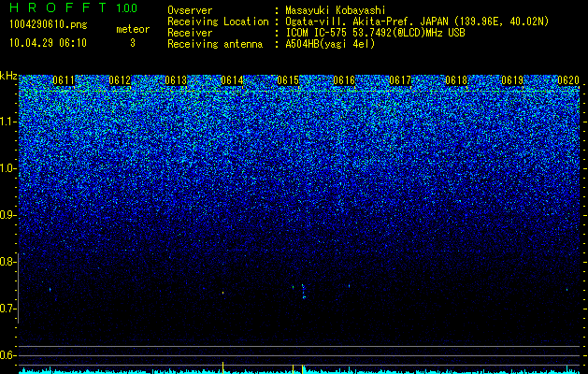
Task: Click the kHz axis unit label
Action: 8,76
